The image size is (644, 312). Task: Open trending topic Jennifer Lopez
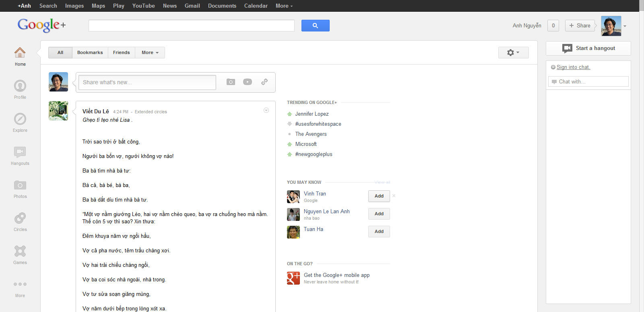click(x=312, y=114)
